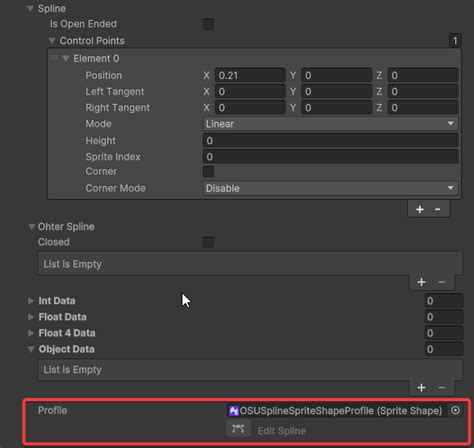Expand the Float 4 Data foldout
The width and height of the screenshot is (474, 448).
click(31, 333)
